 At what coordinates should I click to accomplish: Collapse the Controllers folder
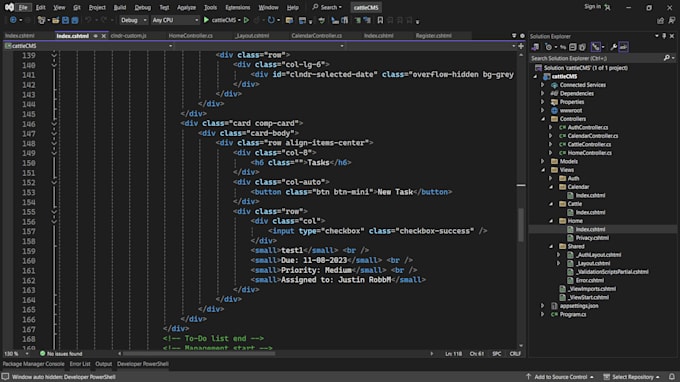point(543,119)
